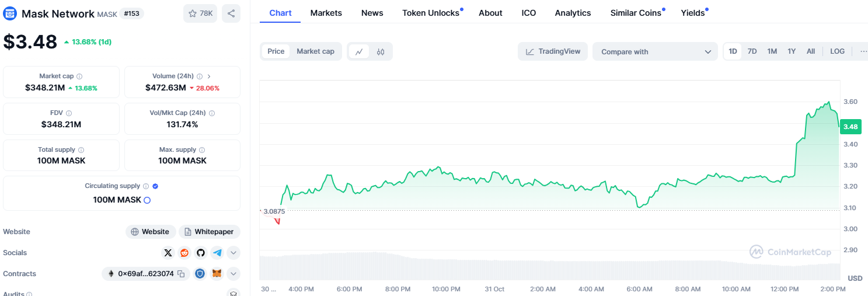This screenshot has width=868, height=296.
Task: Expand more socials chevron
Action: pos(233,253)
